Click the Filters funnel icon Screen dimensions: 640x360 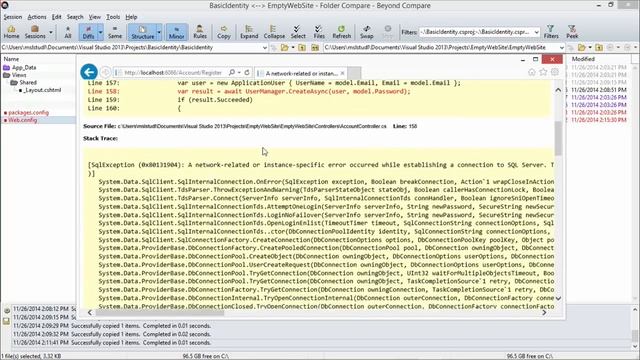click(x=551, y=32)
